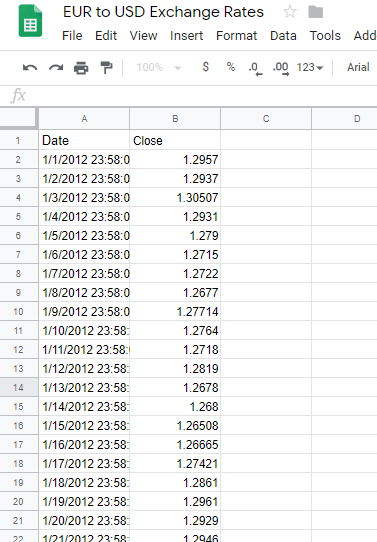The image size is (377, 542).
Task: Select column C header
Action: point(266,119)
